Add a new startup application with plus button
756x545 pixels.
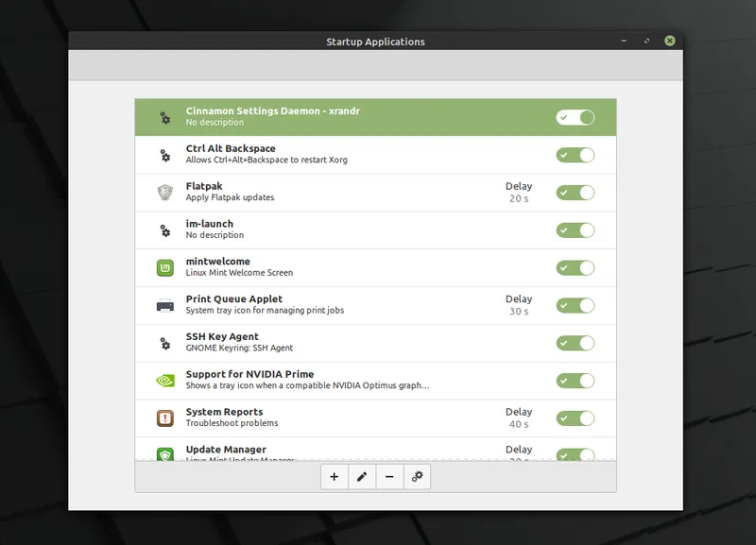coord(335,477)
